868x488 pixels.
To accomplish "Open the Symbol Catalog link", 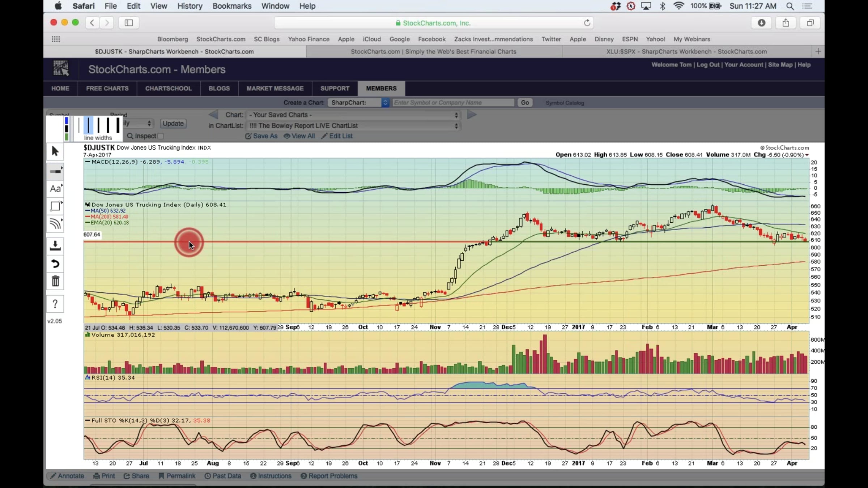I will tap(565, 103).
